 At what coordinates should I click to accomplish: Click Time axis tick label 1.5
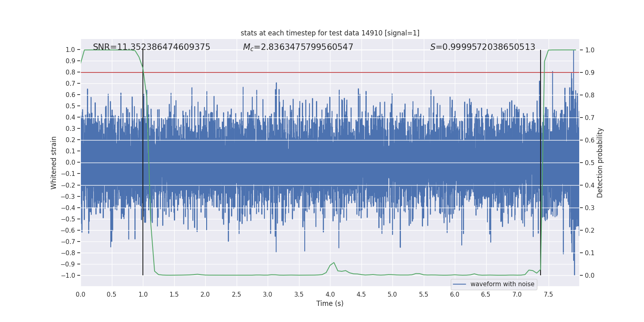pyautogui.click(x=174, y=294)
